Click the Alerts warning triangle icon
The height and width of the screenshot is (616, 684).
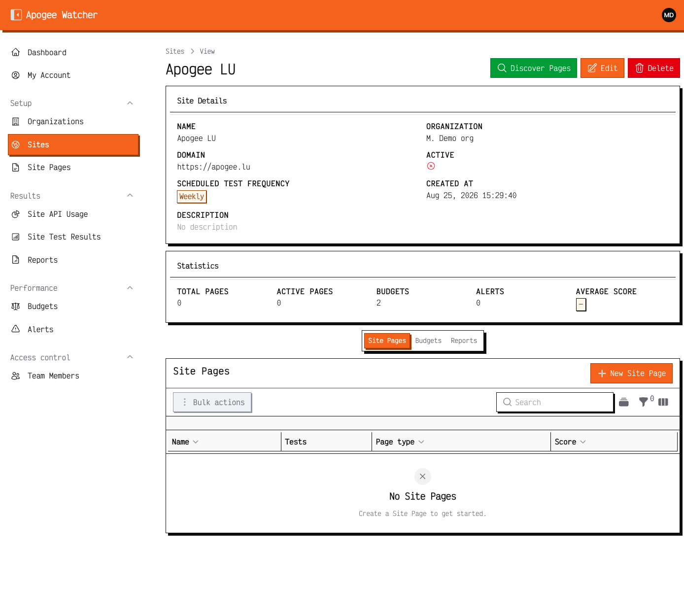16,329
